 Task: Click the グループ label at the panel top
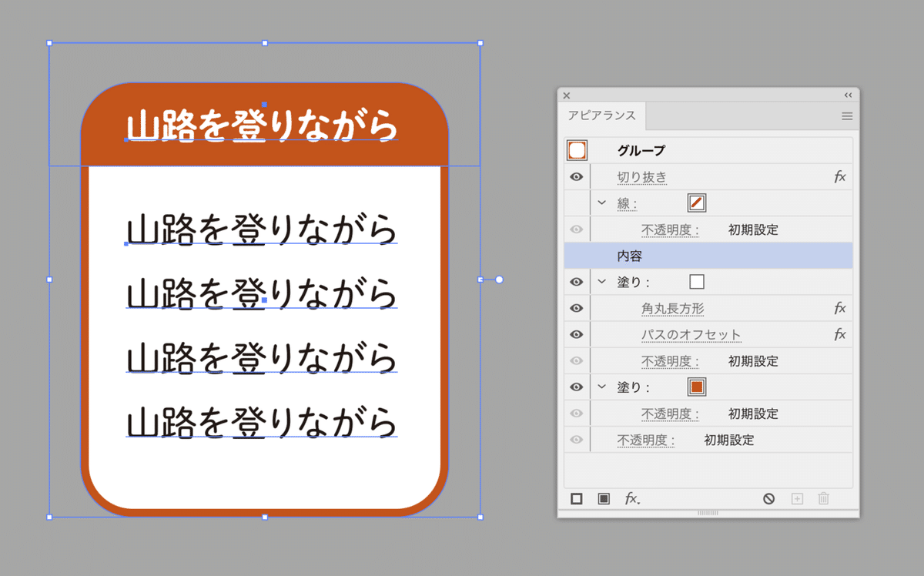[641, 151]
